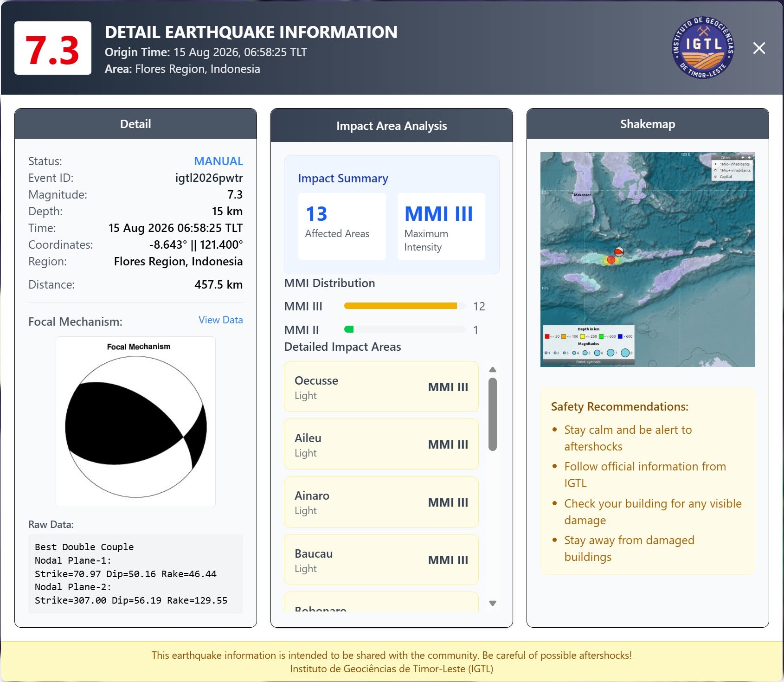Click the shakemap depth and magnitude legend
Image resolution: width=784 pixels, height=682 pixels.
coord(588,345)
